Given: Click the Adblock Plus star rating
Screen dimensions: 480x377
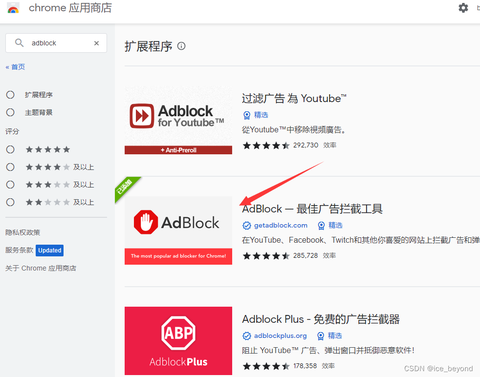Looking at the screenshot, I should tap(266, 366).
